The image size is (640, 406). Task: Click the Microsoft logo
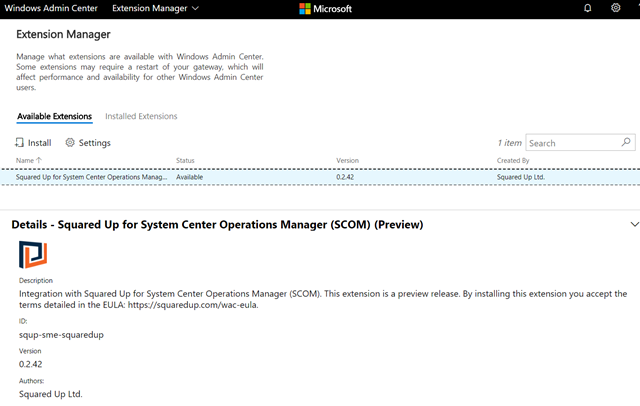[325, 9]
